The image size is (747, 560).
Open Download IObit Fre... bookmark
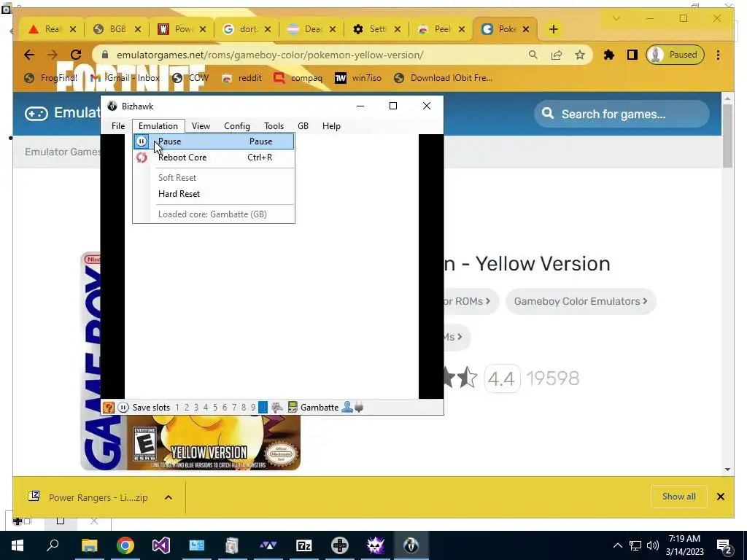click(x=444, y=78)
